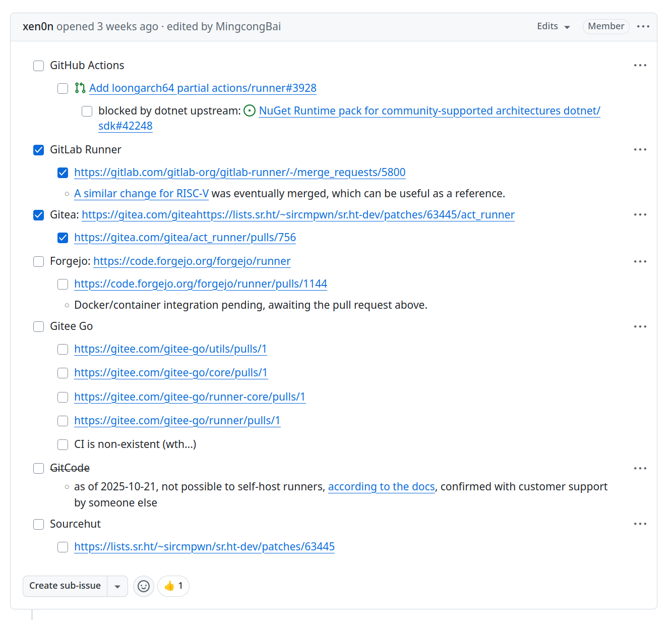Viewport: 672px width, 620px height.
Task: Open the ellipsis menu for GitLab Runner item
Action: 640,149
